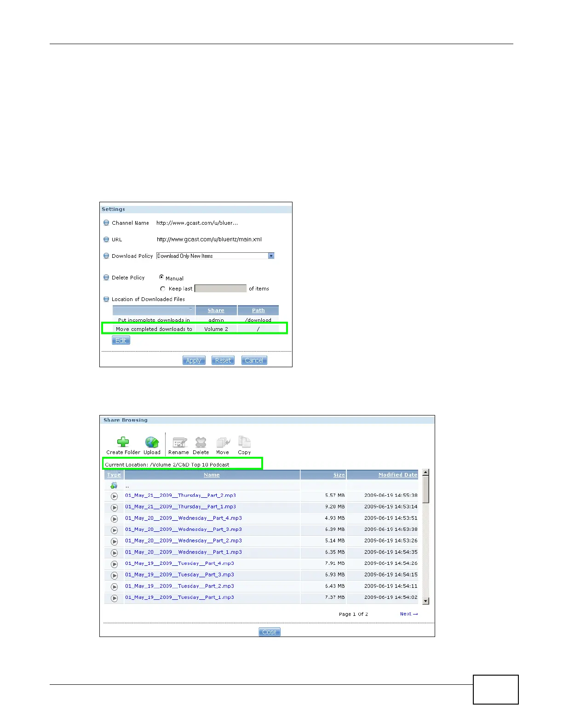Play 01_May_20__2009__Wednesday__Part_3.mp3 icon
563x728 pixels.
[x=114, y=530]
